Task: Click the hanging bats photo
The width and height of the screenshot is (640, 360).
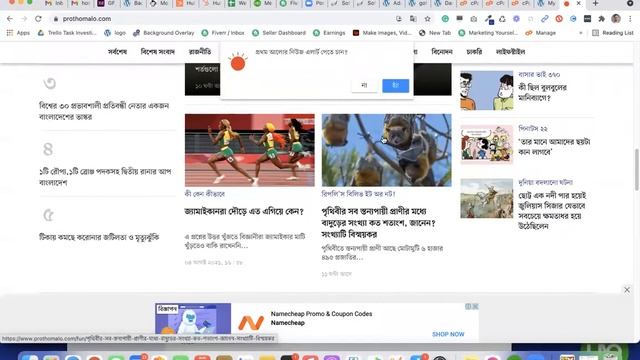Action: coord(387,150)
